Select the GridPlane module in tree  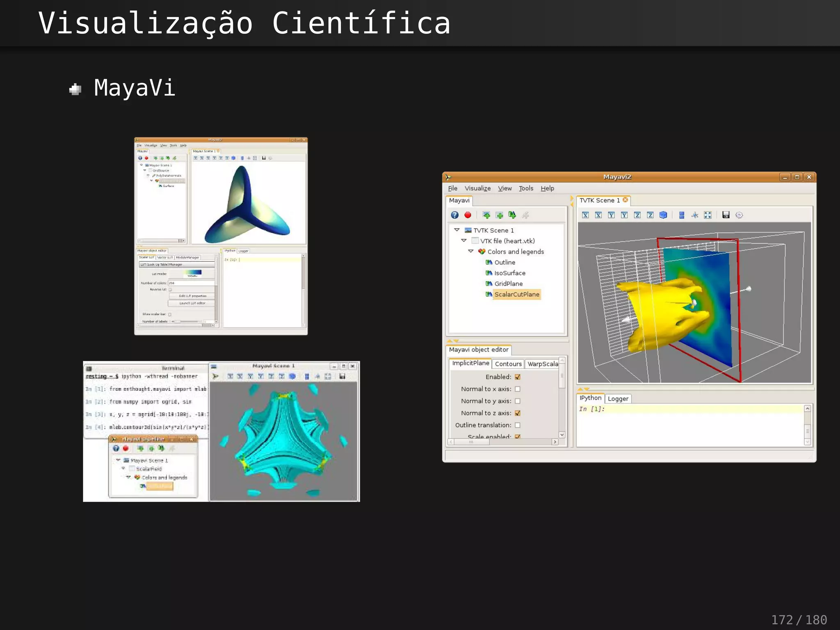508,283
